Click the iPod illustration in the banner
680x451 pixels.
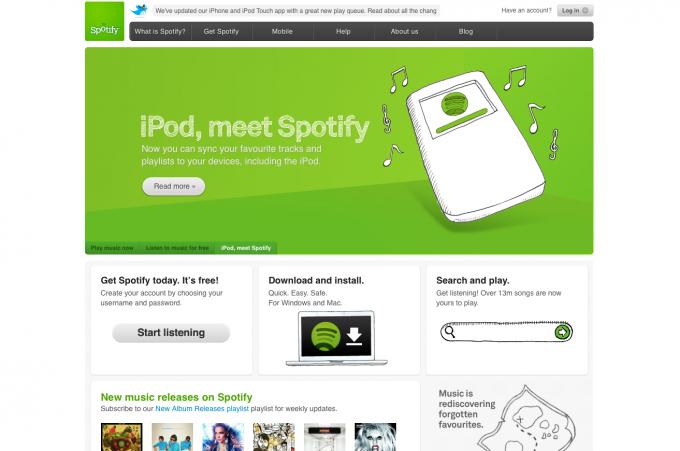pos(475,145)
